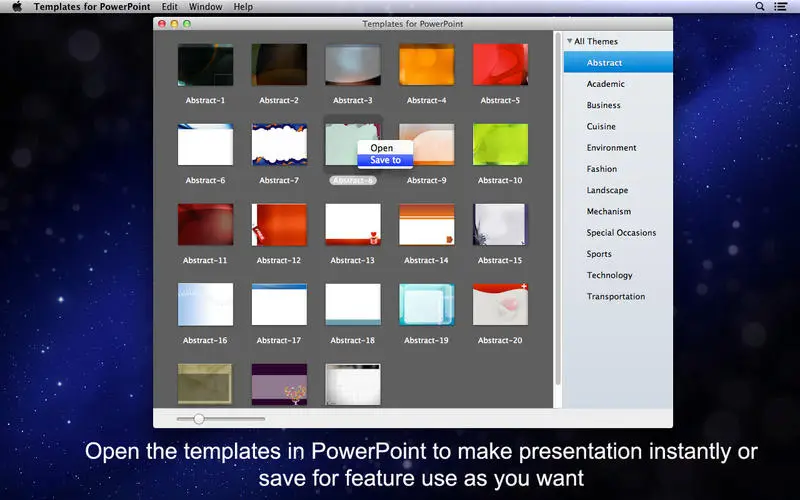800x500 pixels.
Task: Select the olive thumbnail in bottom row
Action: coord(206,385)
